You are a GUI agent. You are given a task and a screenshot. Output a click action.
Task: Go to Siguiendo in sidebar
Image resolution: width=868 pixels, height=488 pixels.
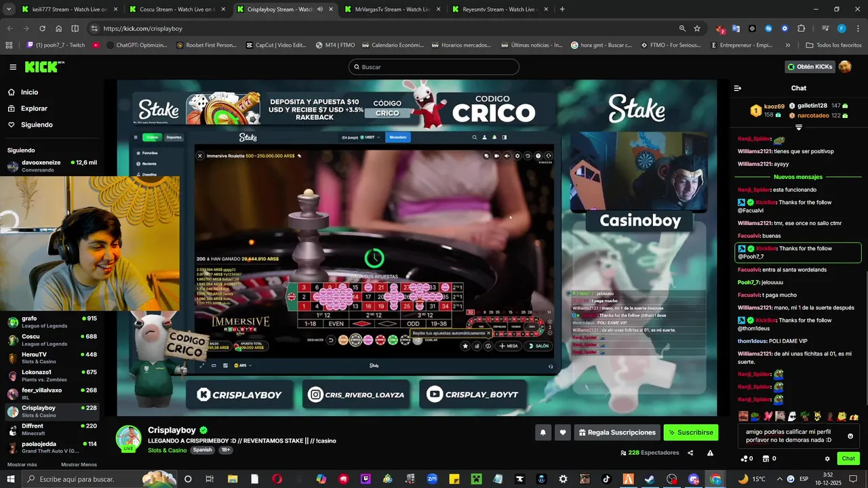(30, 125)
